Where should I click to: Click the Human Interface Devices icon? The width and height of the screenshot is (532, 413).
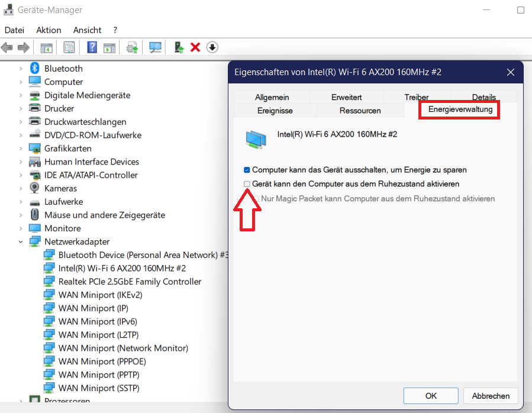pos(34,162)
